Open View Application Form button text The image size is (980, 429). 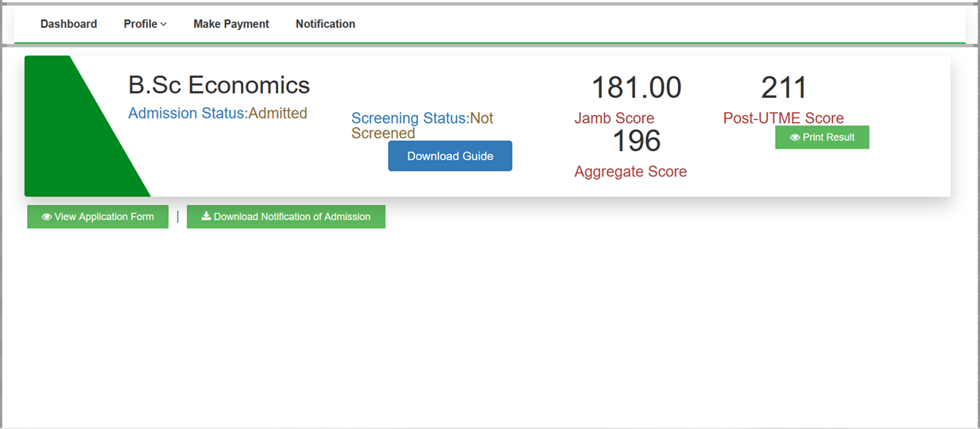click(104, 217)
